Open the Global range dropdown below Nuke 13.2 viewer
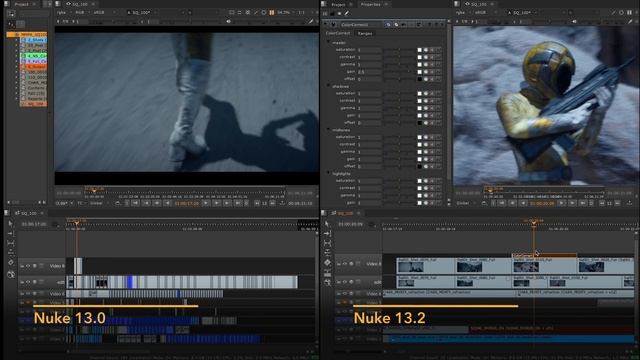The height and width of the screenshot is (360, 640). coord(466,203)
